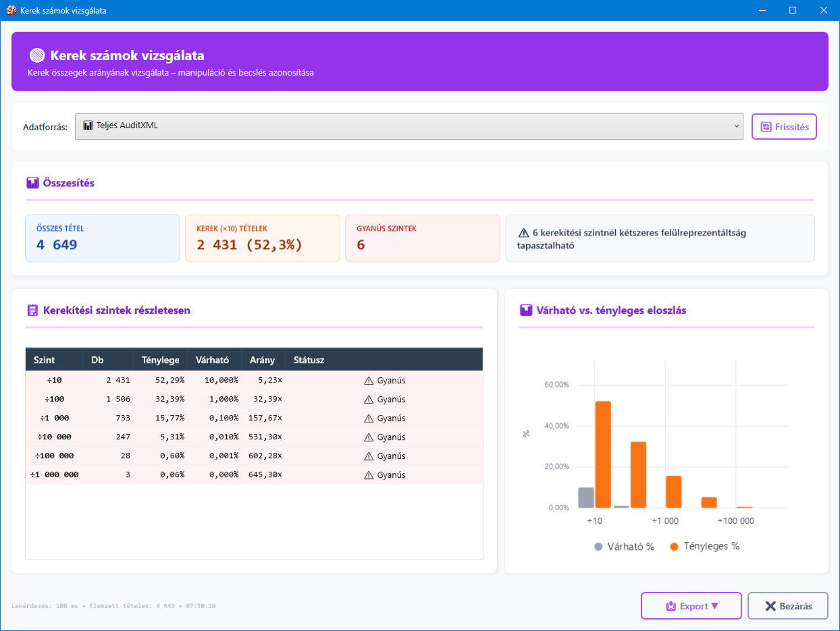840x631 pixels.
Task: Click the Összesítés section chart icon
Action: tap(32, 183)
